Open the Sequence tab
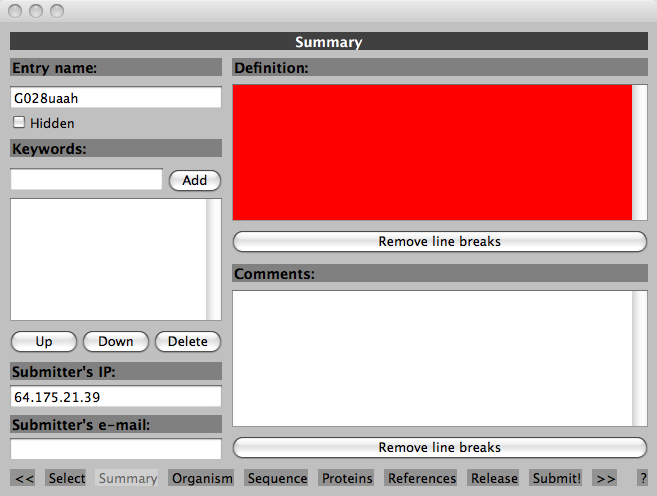 (x=277, y=478)
